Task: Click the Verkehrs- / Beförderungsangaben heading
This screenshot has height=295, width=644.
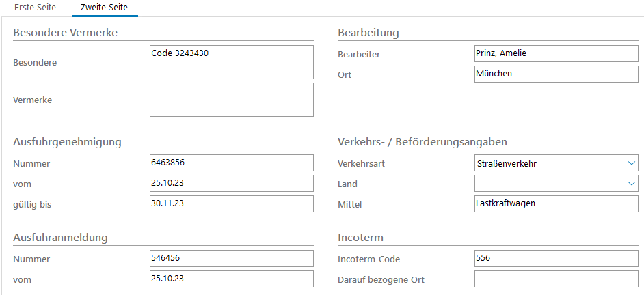Action: (x=422, y=141)
